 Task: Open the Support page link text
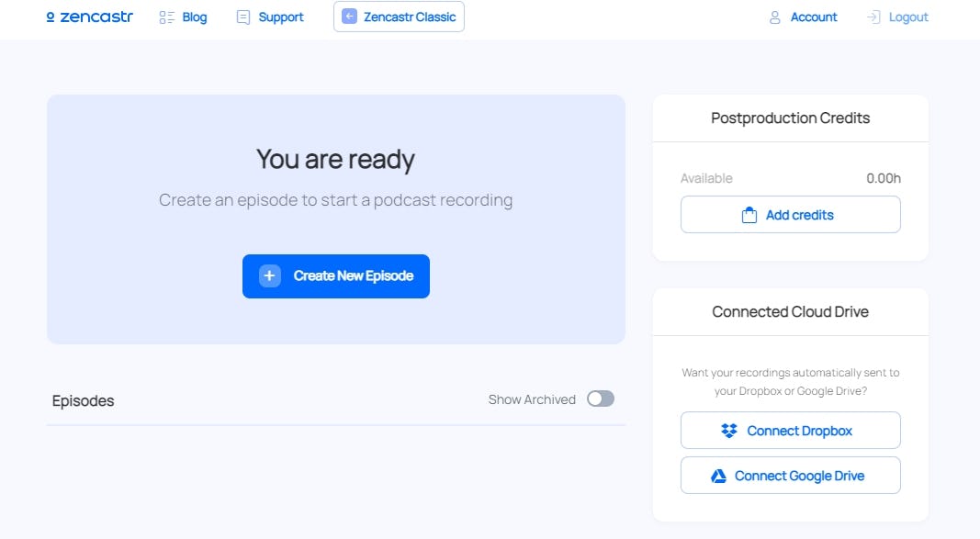(x=281, y=17)
